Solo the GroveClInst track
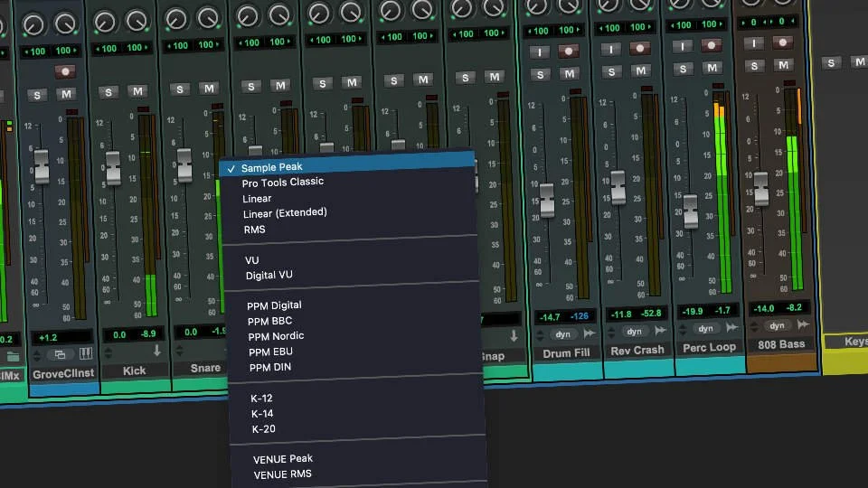Image resolution: width=868 pixels, height=488 pixels. point(37,95)
